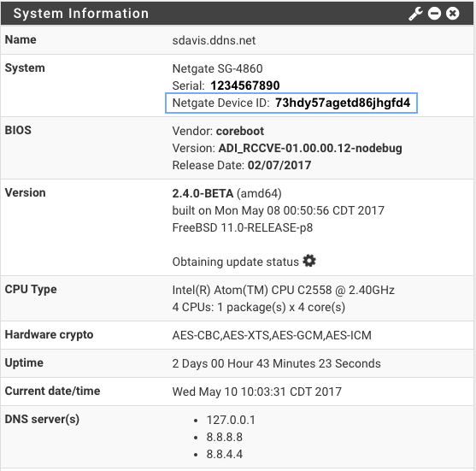The width and height of the screenshot is (476, 471).
Task: Click the BIOS release date 02/07/2017
Action: coord(279,165)
